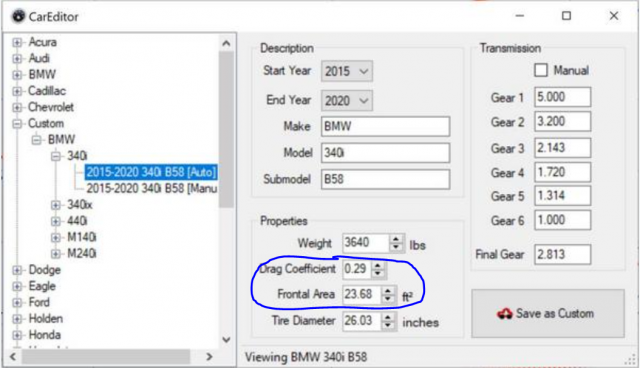Click the Gear 1 ratio field
This screenshot has height=368, width=640.
pyautogui.click(x=562, y=97)
